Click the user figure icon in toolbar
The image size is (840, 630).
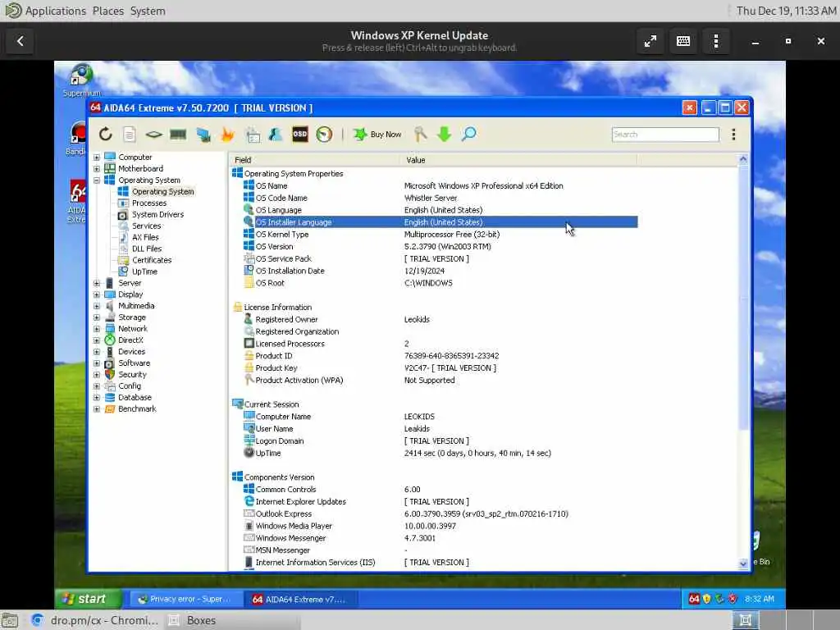pyautogui.click(x=276, y=134)
